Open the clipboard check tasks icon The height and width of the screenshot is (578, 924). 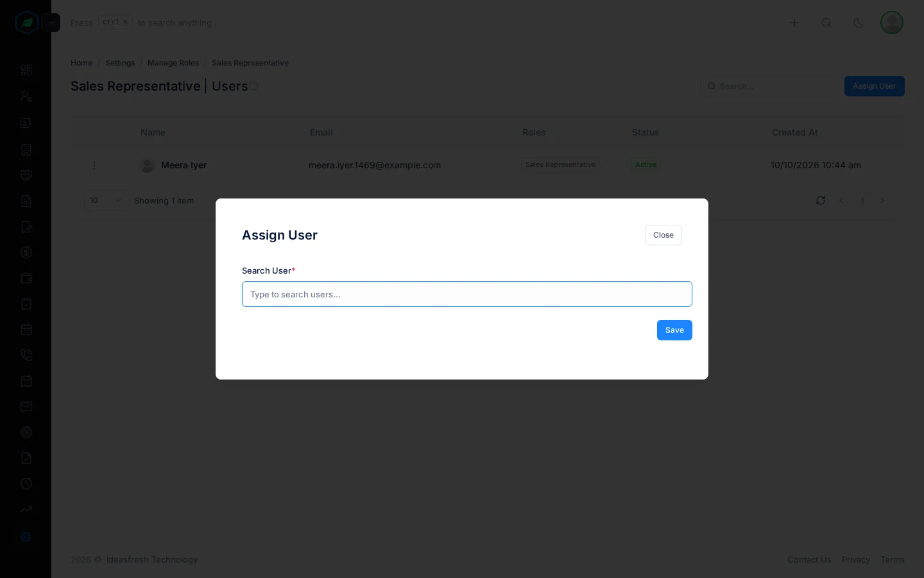26,304
